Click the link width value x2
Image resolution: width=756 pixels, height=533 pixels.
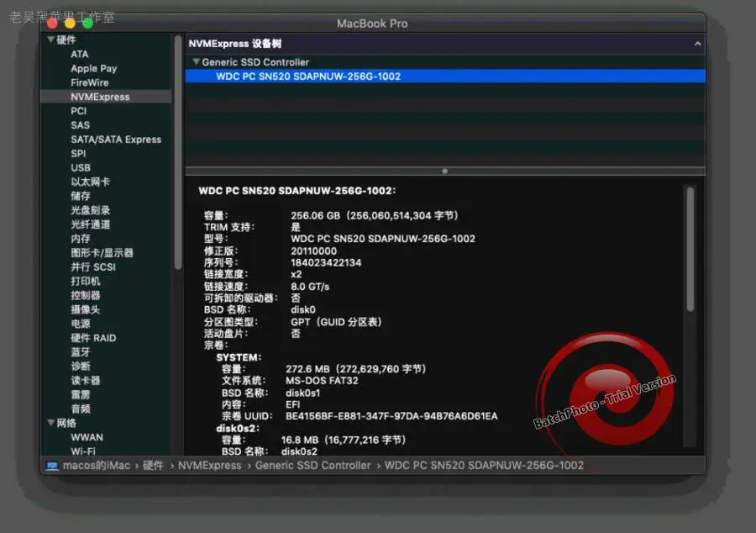click(x=296, y=274)
